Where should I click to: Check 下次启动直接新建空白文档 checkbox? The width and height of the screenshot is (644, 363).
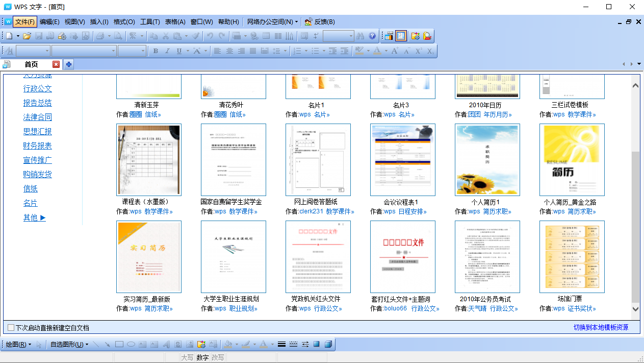pos(11,327)
